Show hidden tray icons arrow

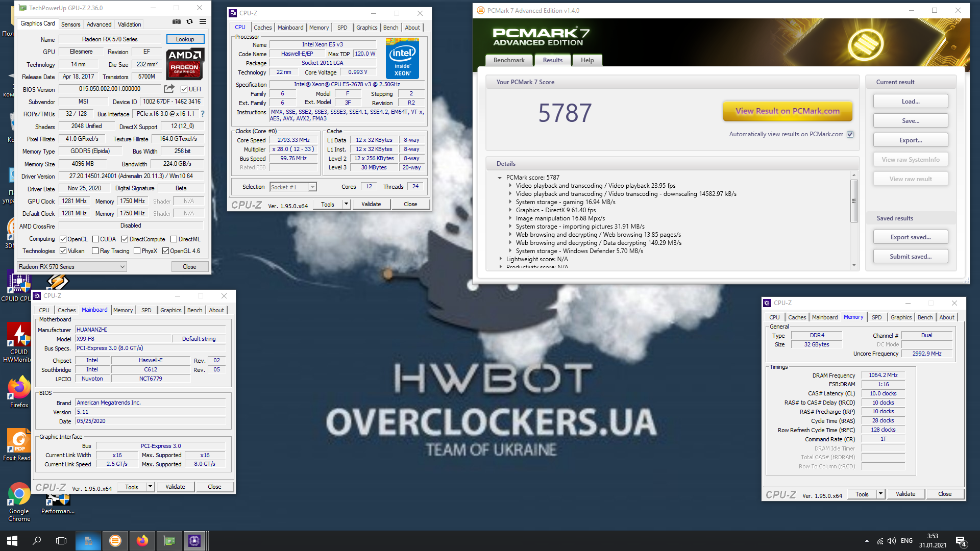click(867, 541)
